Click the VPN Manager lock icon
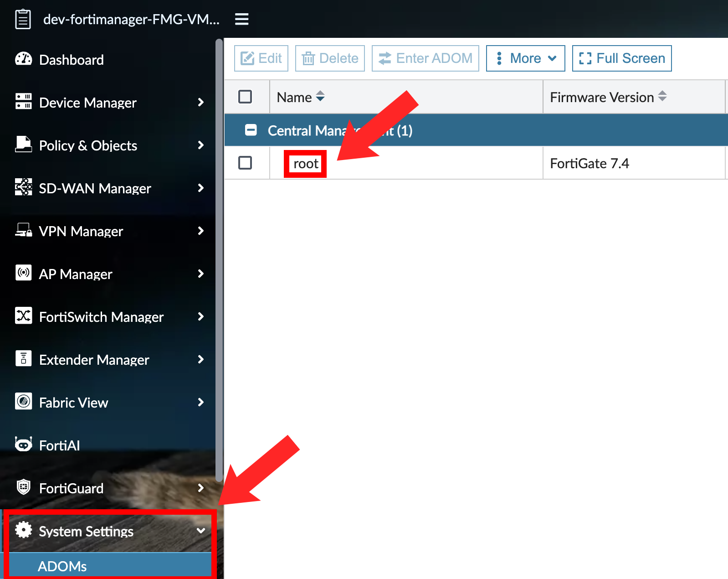728x579 pixels. pos(23,230)
